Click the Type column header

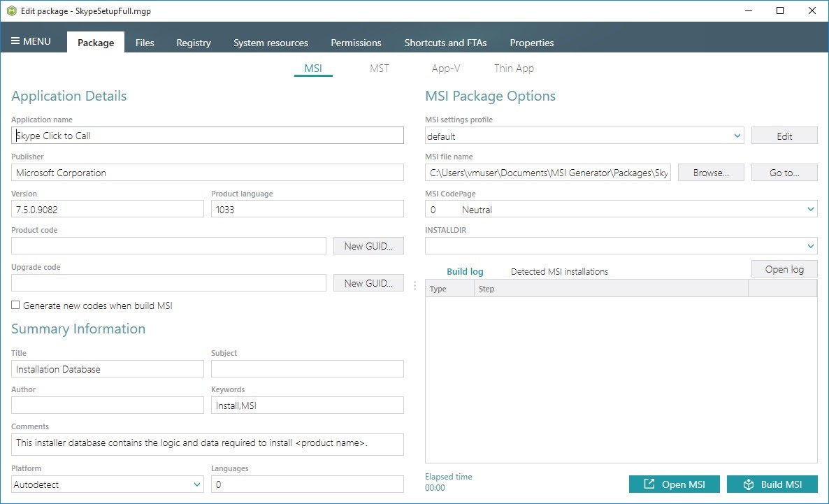tap(449, 288)
